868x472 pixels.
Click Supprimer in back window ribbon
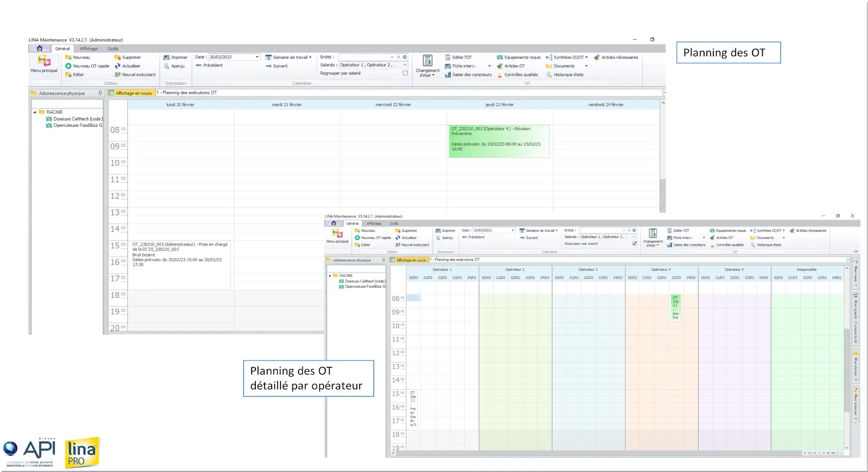[128, 57]
